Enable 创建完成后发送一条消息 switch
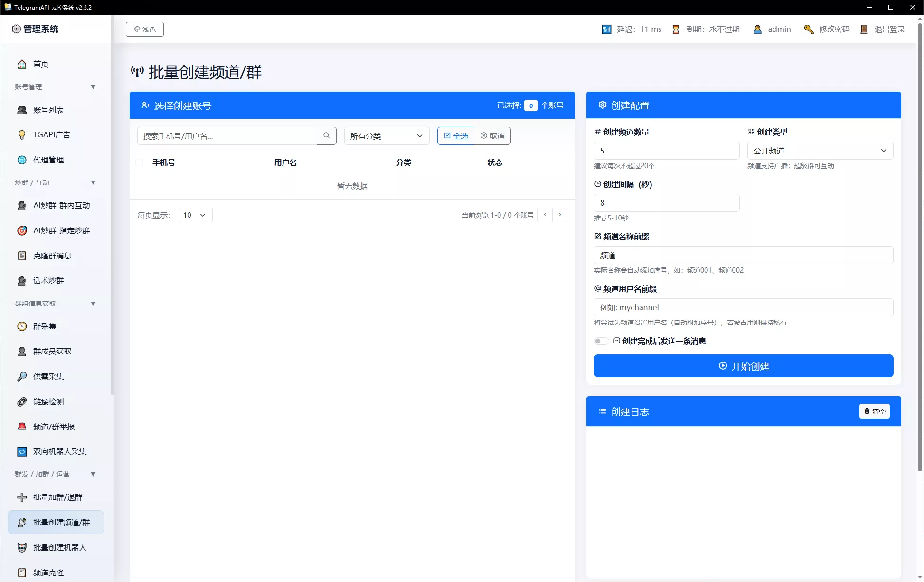 pyautogui.click(x=601, y=341)
